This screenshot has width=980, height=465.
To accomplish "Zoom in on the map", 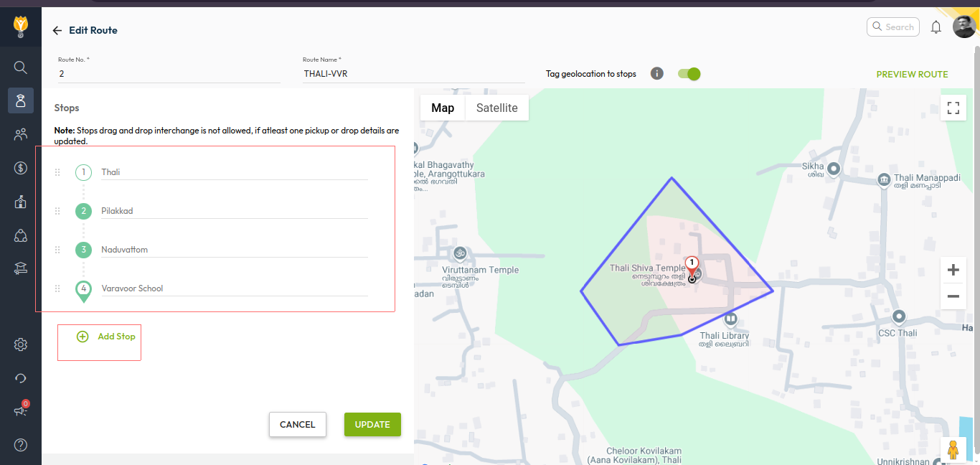I will pyautogui.click(x=953, y=271).
